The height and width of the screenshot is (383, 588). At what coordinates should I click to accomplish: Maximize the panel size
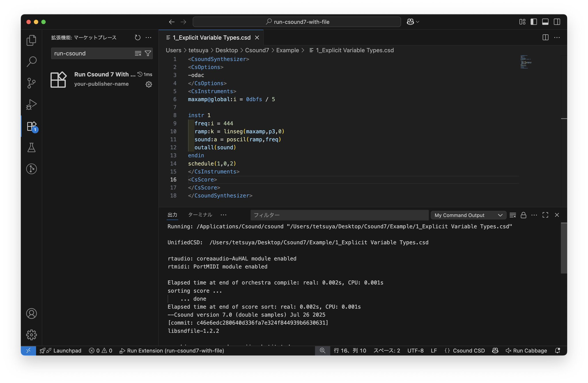pyautogui.click(x=545, y=215)
